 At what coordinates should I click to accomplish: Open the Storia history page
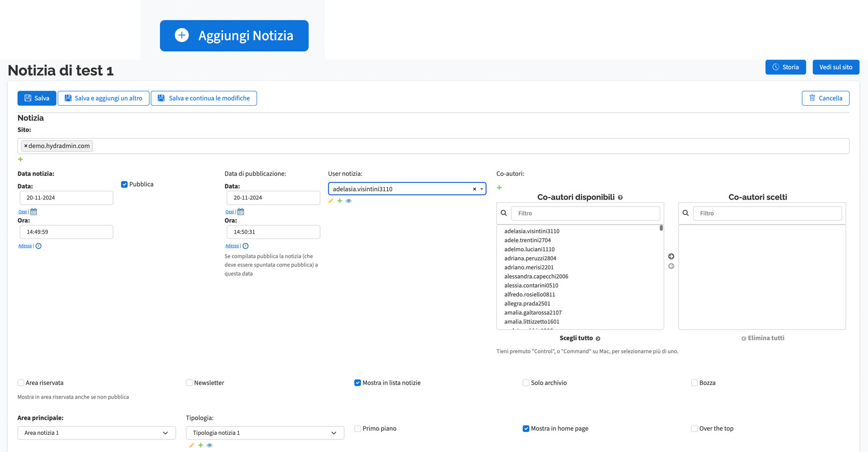pos(785,67)
